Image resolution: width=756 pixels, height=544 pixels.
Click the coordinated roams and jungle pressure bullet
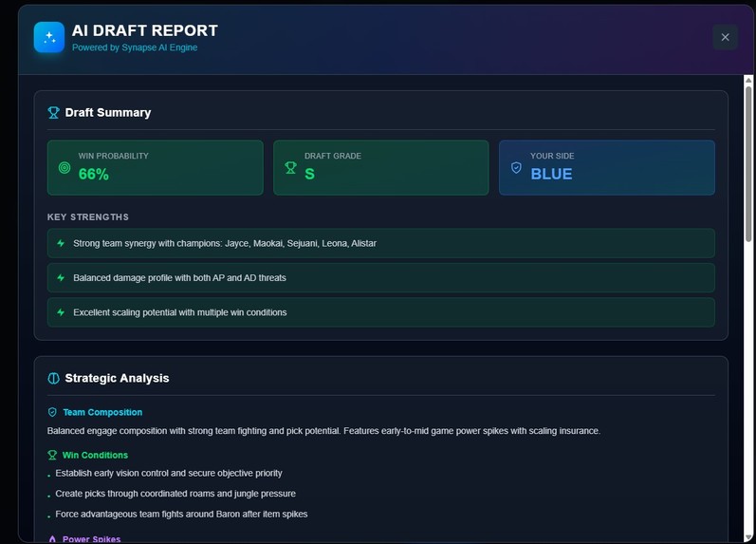[175, 494]
